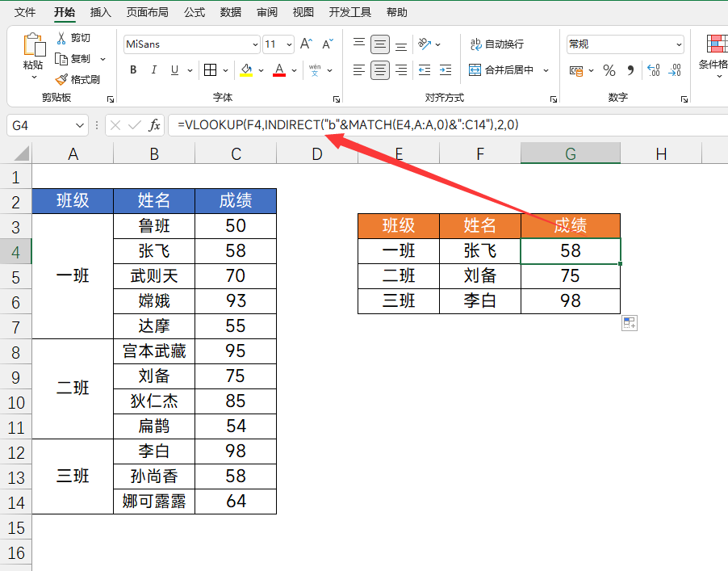Apply the red font color A
This screenshot has height=571, width=728.
coord(279,70)
